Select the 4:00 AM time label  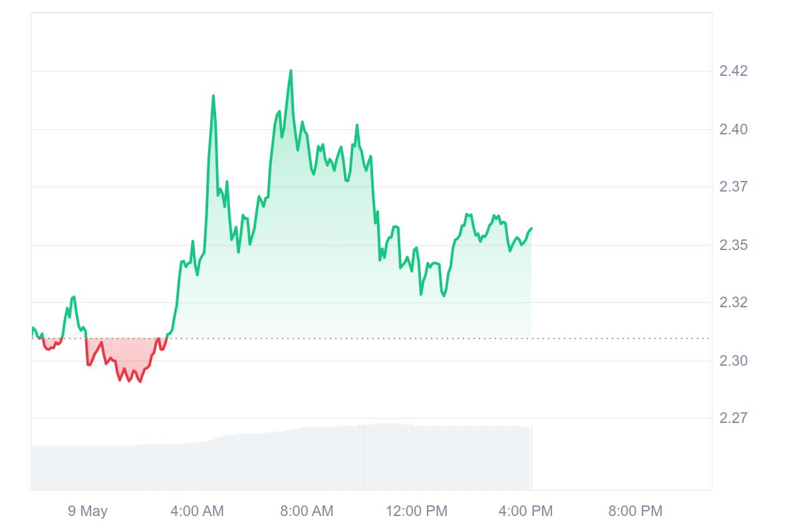pyautogui.click(x=197, y=511)
